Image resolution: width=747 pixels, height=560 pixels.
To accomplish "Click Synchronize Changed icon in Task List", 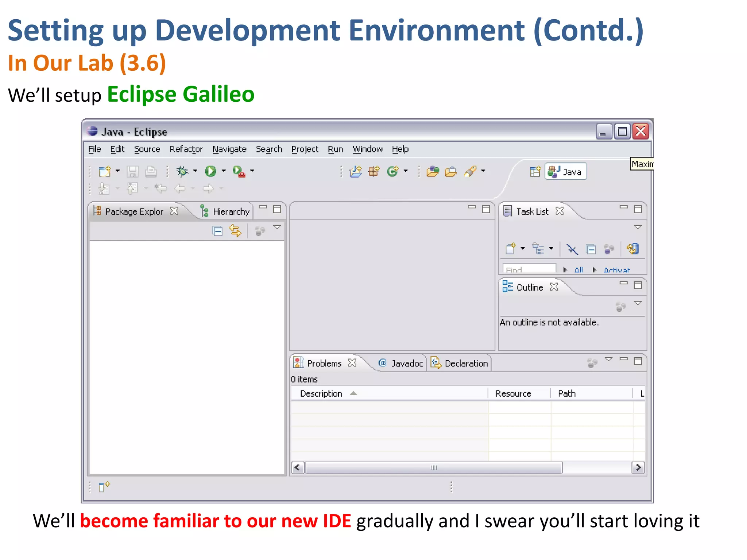I will coord(633,249).
